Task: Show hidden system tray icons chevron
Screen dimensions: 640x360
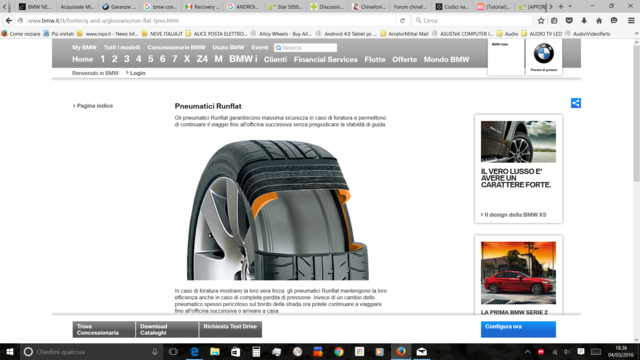Action: (527, 352)
